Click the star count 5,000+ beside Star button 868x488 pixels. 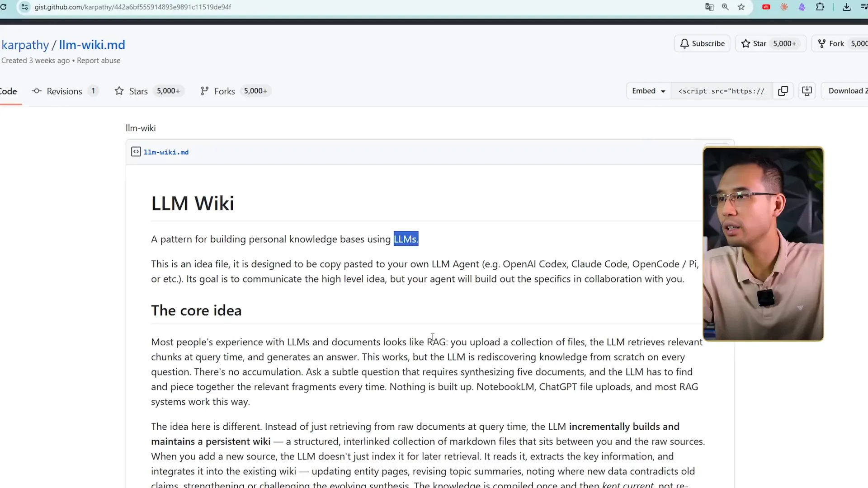click(x=784, y=43)
